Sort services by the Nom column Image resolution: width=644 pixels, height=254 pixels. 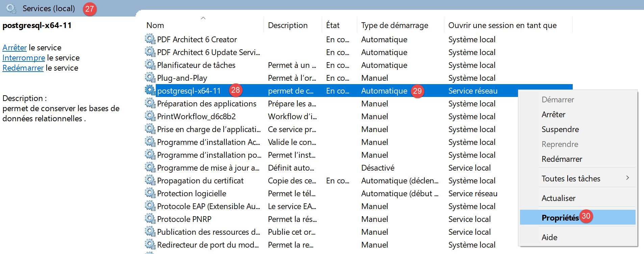(x=155, y=25)
